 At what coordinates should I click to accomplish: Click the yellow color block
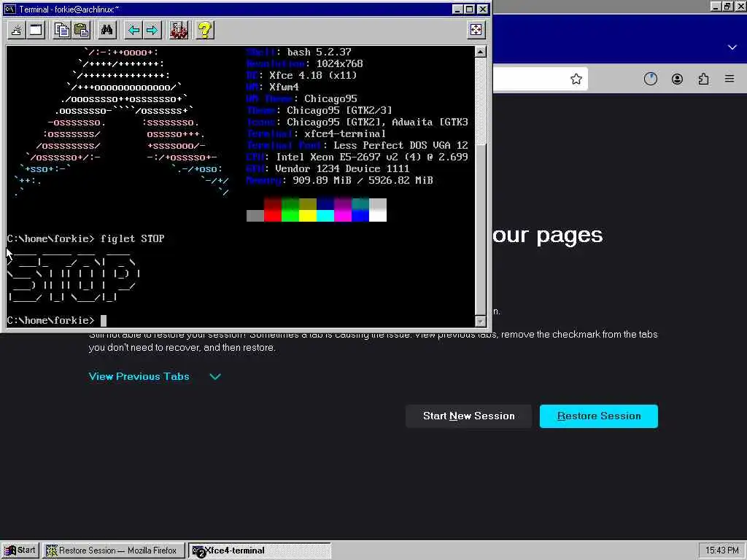[x=308, y=216]
